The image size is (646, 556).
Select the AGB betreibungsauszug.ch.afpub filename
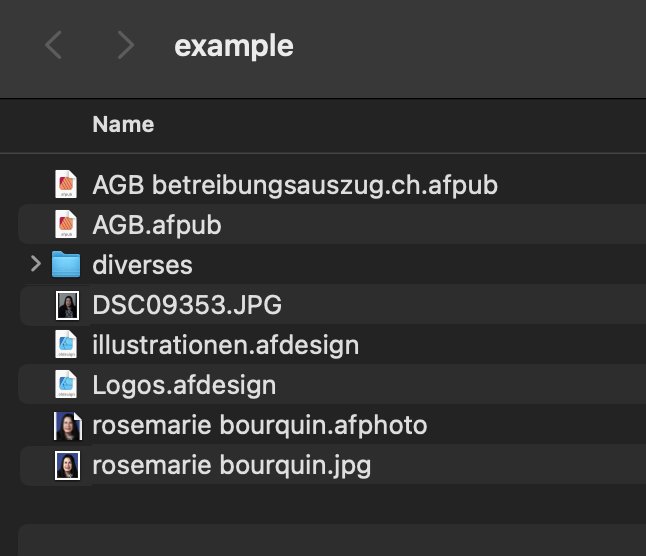(x=295, y=185)
